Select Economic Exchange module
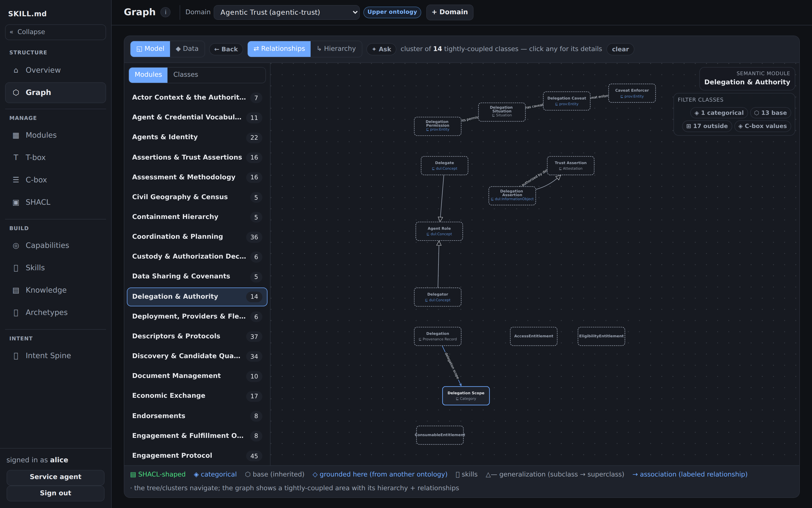 [197, 396]
